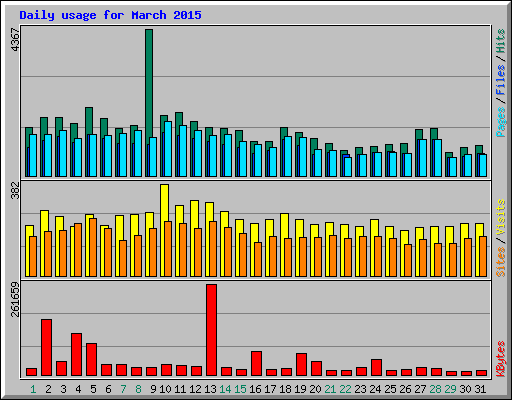Click the day 10 axis label
This screenshot has width=512, height=400.
pos(165,389)
